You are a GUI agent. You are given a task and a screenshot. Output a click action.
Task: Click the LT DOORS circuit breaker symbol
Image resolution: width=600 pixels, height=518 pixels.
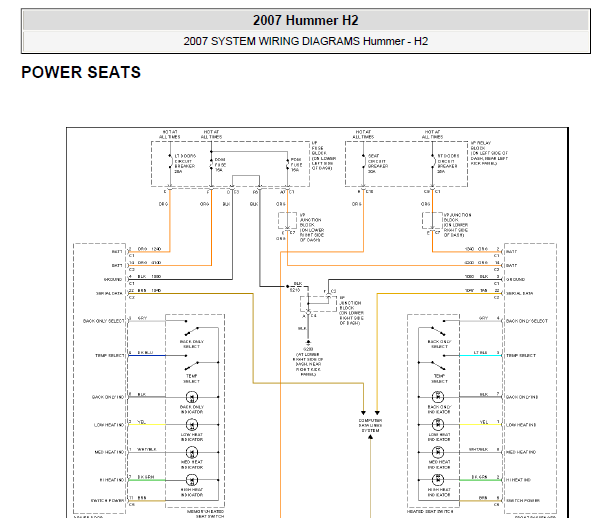click(170, 161)
